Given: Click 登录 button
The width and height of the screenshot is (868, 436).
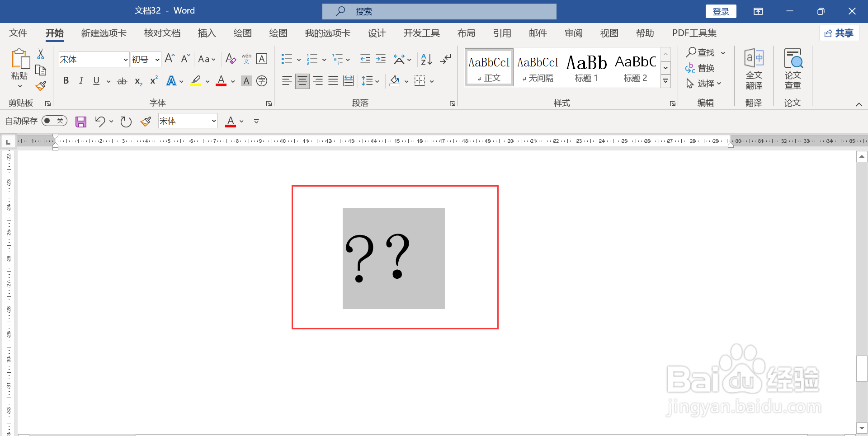Looking at the screenshot, I should [721, 11].
